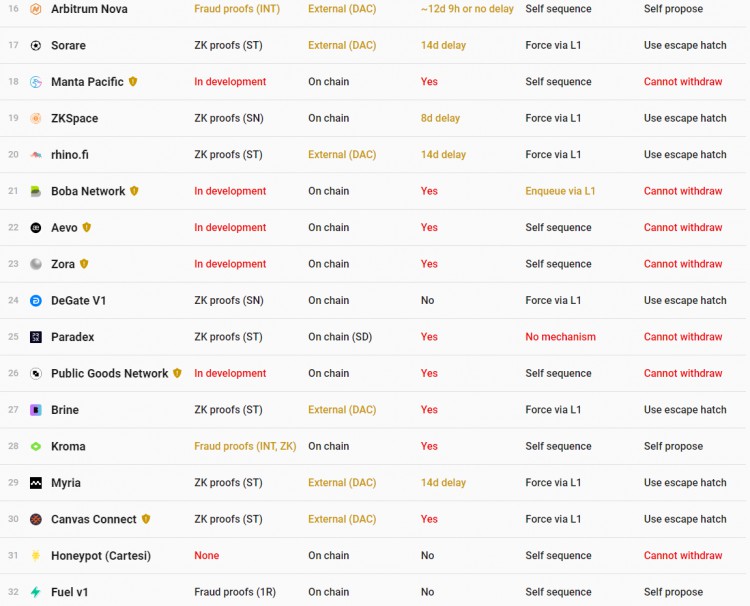Click the Fuel v1 logo icon

coord(36,592)
